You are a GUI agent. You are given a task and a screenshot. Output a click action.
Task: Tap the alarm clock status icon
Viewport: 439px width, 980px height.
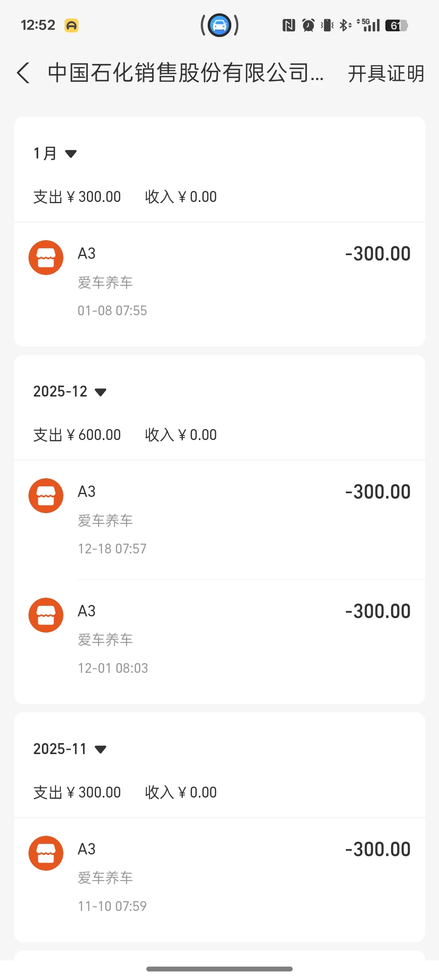pos(309,26)
